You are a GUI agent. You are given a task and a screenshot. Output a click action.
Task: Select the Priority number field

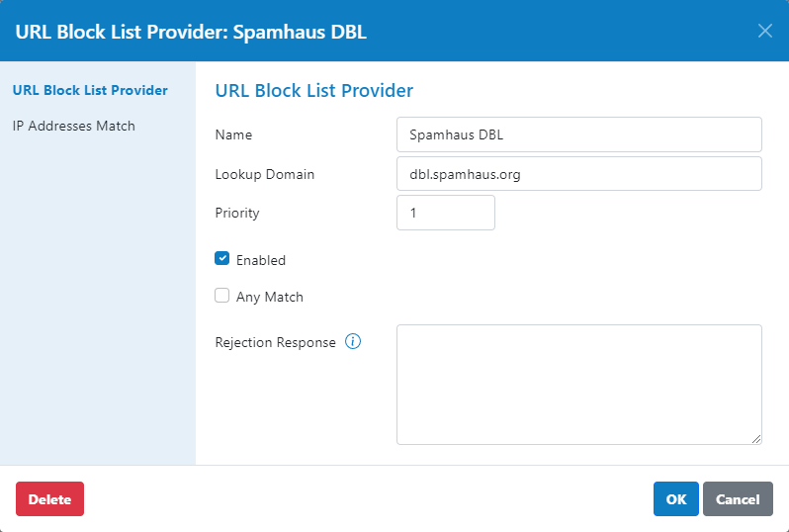tap(446, 213)
